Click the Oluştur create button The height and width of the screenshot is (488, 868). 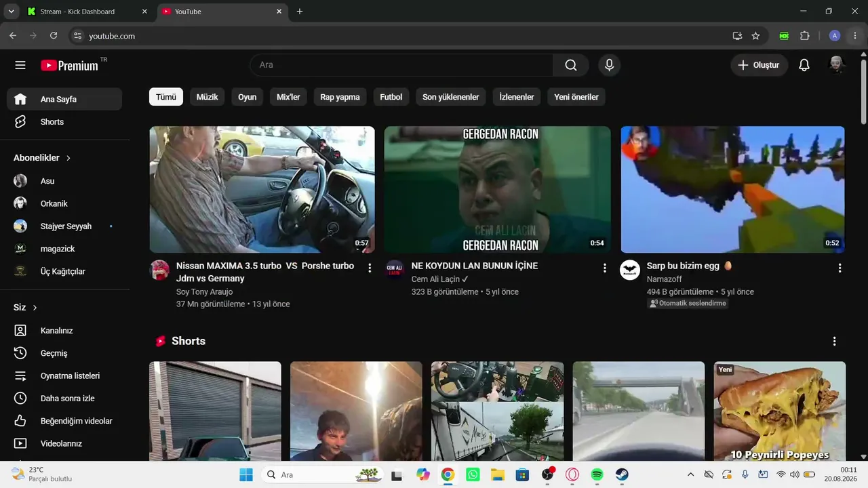[x=759, y=65]
